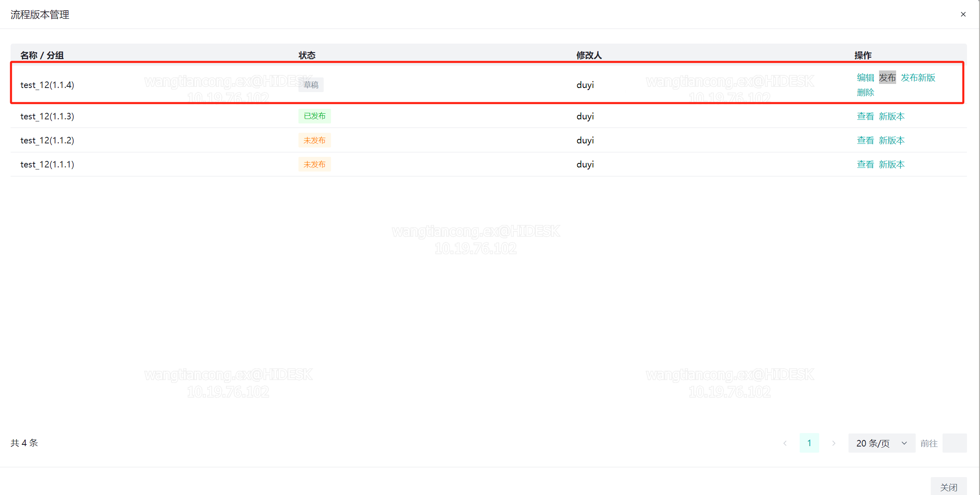Click duyi in the test_12(1.1.4) row
This screenshot has height=495, width=980.
coord(585,85)
